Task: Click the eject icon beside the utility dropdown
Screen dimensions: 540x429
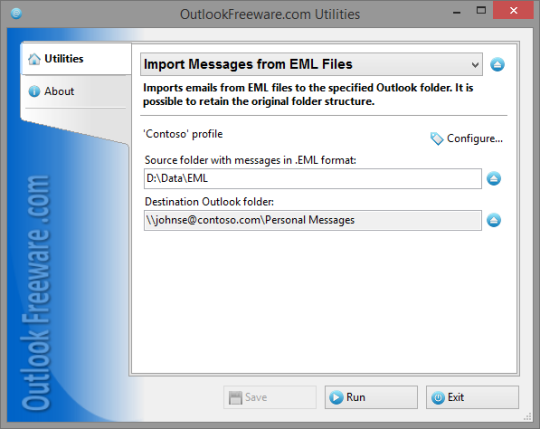Action: [x=497, y=64]
